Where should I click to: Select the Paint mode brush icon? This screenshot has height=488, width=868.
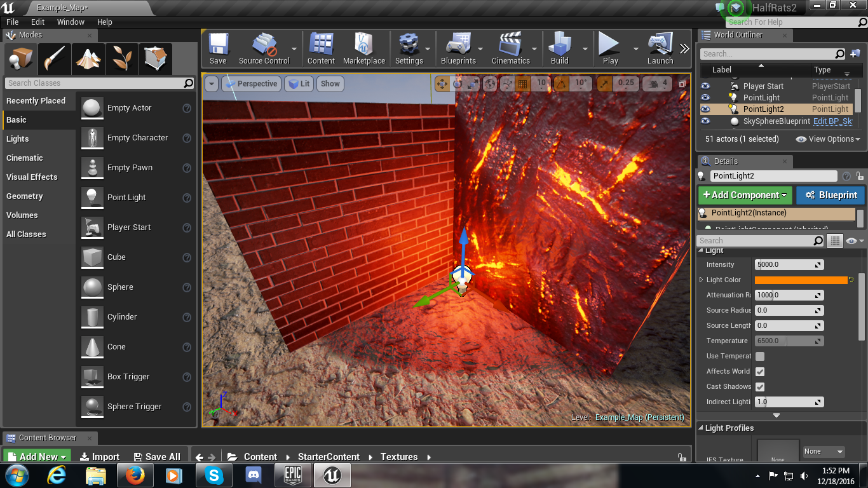click(55, 59)
